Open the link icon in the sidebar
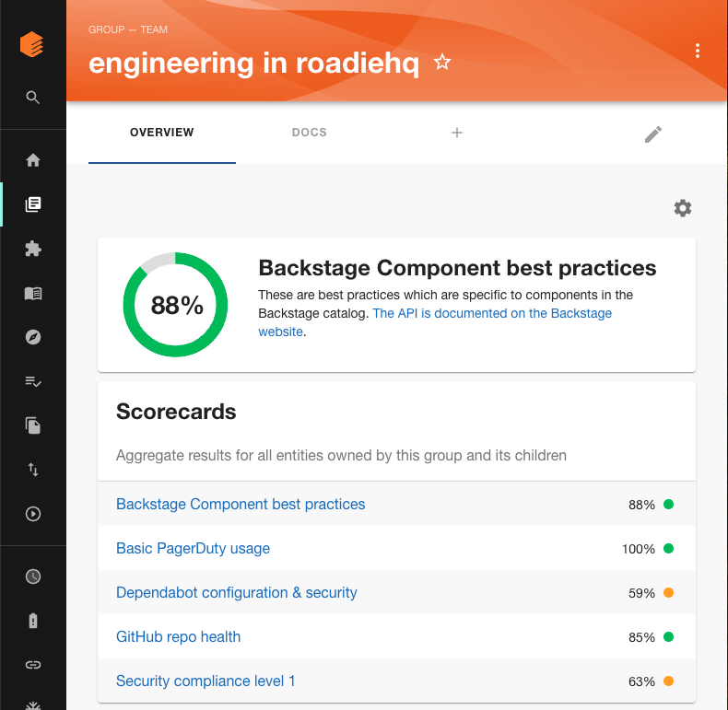The height and width of the screenshot is (710, 728). pos(33,665)
